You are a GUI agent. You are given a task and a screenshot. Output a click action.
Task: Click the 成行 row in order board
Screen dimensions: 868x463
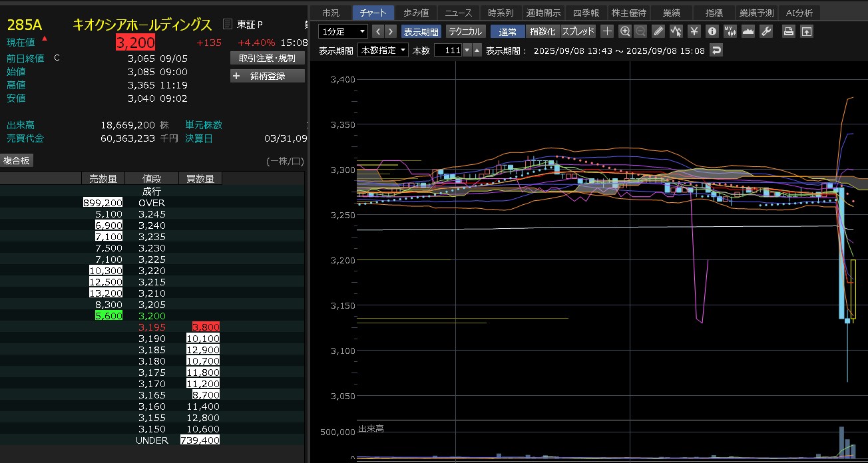152,191
